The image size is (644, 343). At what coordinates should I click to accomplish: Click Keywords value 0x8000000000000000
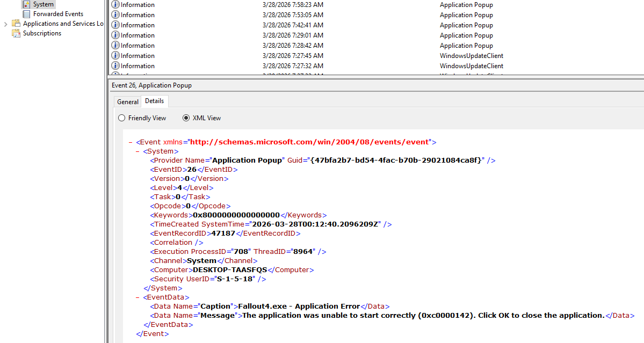(236, 215)
